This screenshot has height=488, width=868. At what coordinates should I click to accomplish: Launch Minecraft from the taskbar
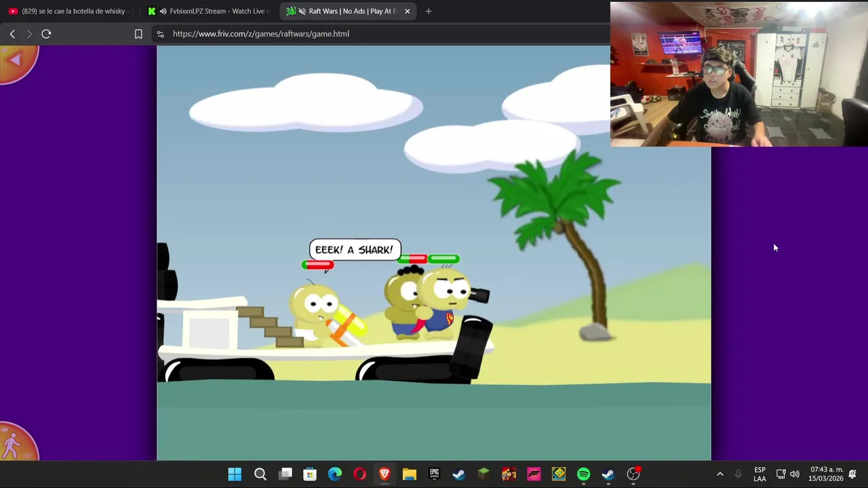[484, 474]
